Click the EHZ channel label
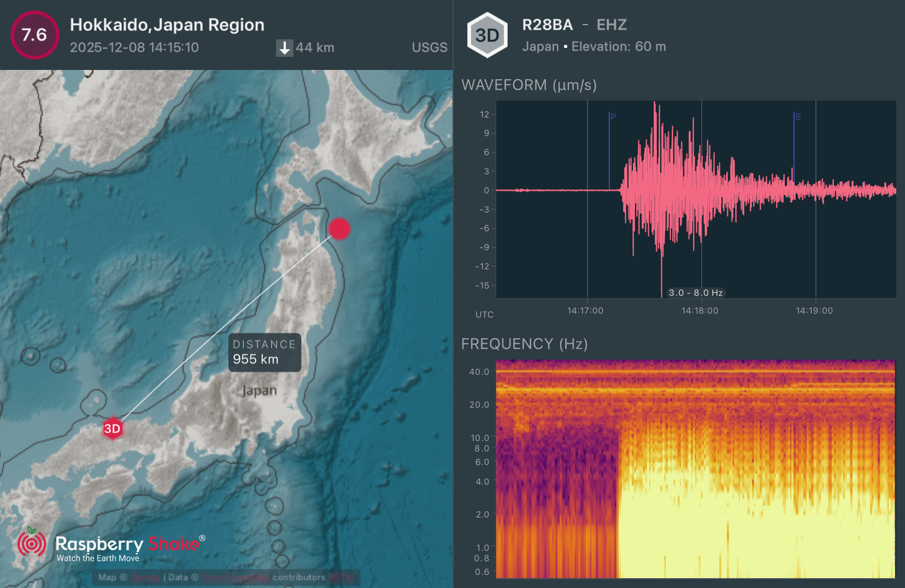The width and height of the screenshot is (905, 588). pyautogui.click(x=612, y=25)
